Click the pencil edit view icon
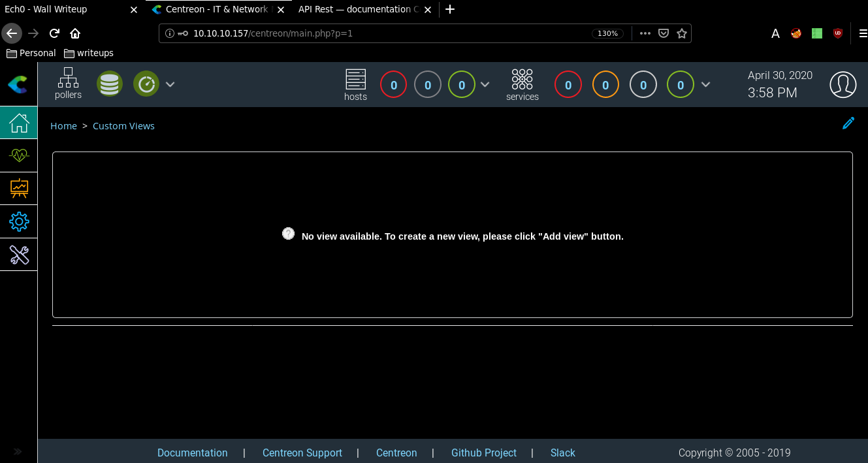 [x=848, y=123]
